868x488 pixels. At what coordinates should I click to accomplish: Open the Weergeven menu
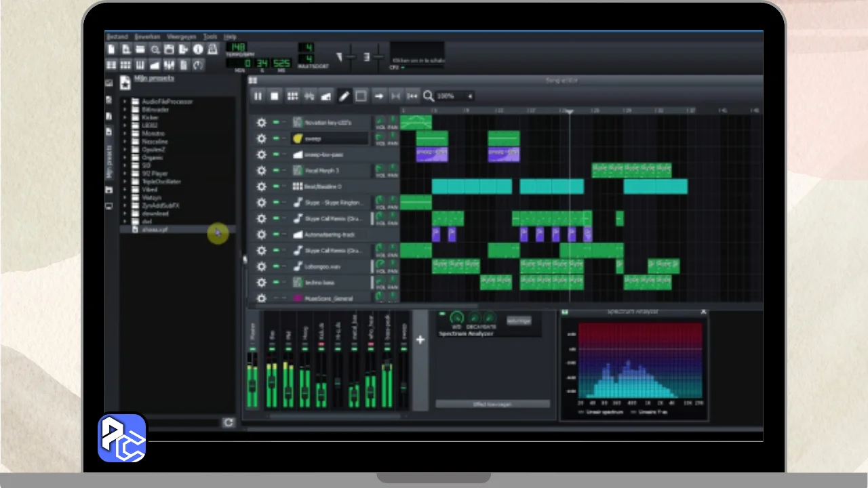[182, 37]
